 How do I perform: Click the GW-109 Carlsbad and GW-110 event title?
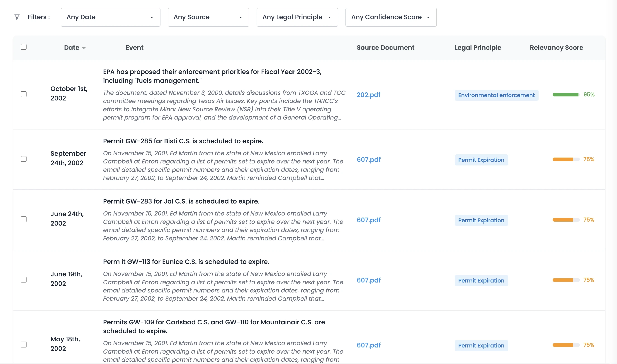point(214,326)
